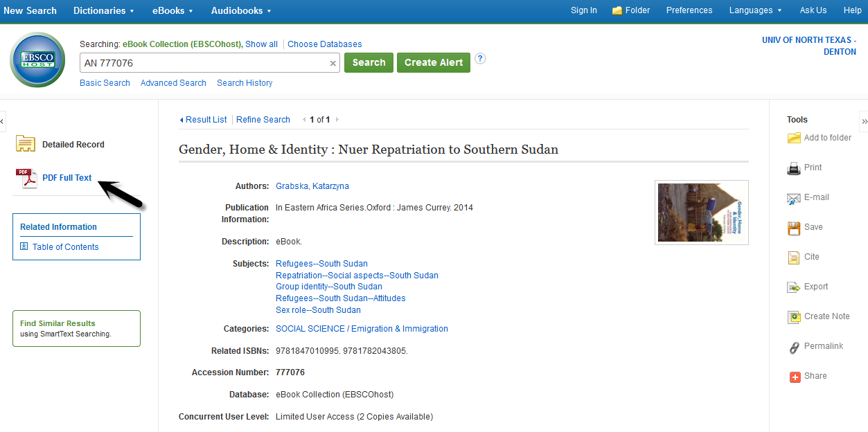Image resolution: width=868 pixels, height=432 pixels.
Task: Click New Search in top menu
Action: tap(30, 10)
